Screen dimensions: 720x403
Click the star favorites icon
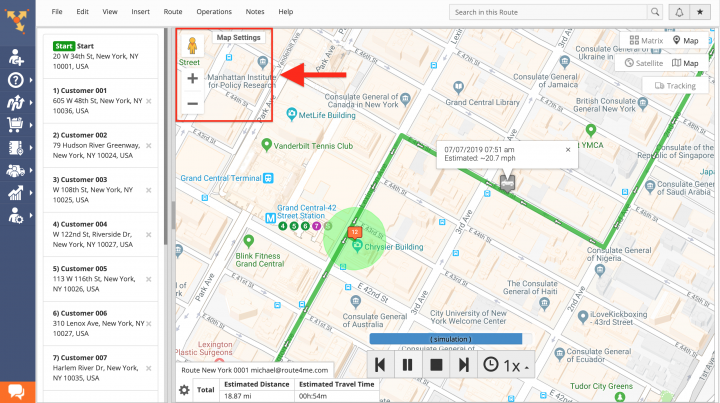tap(700, 12)
